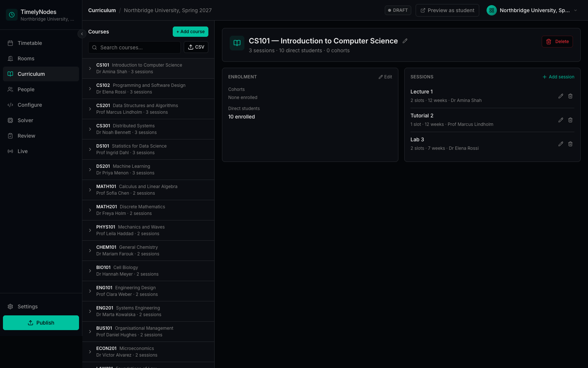Focus the Search courses field
Viewport: 588px width, 368px height.
point(135,47)
